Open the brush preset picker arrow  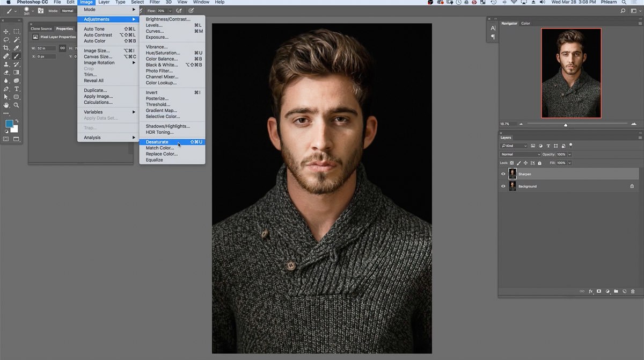pos(33,11)
